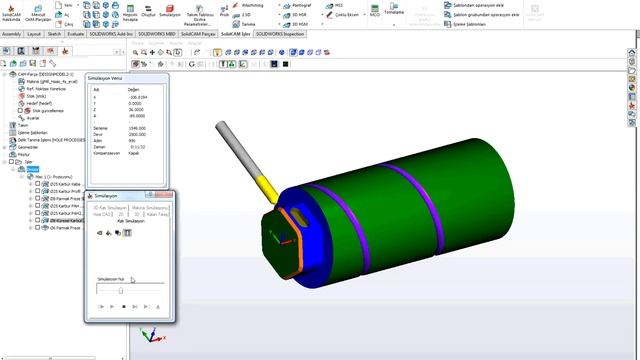The width and height of the screenshot is (640, 360).
Task: Open the Çoklu Eksen dropdown arrow
Action: 364,15
